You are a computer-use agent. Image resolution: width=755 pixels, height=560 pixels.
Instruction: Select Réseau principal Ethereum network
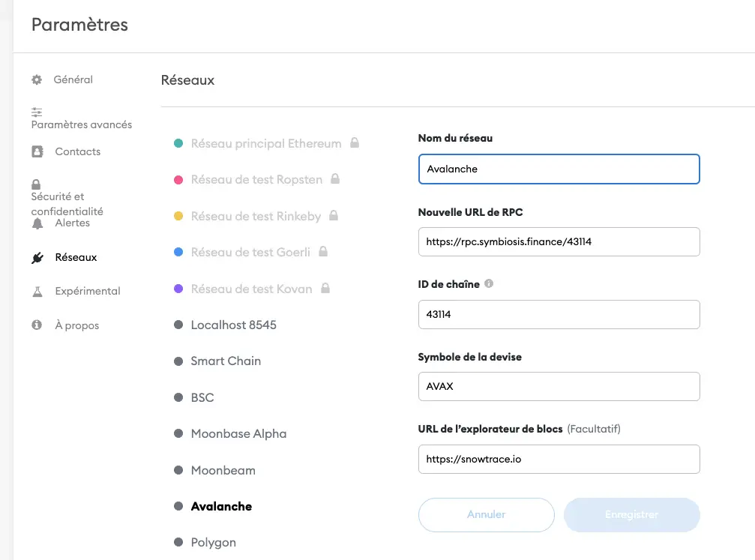click(x=265, y=143)
